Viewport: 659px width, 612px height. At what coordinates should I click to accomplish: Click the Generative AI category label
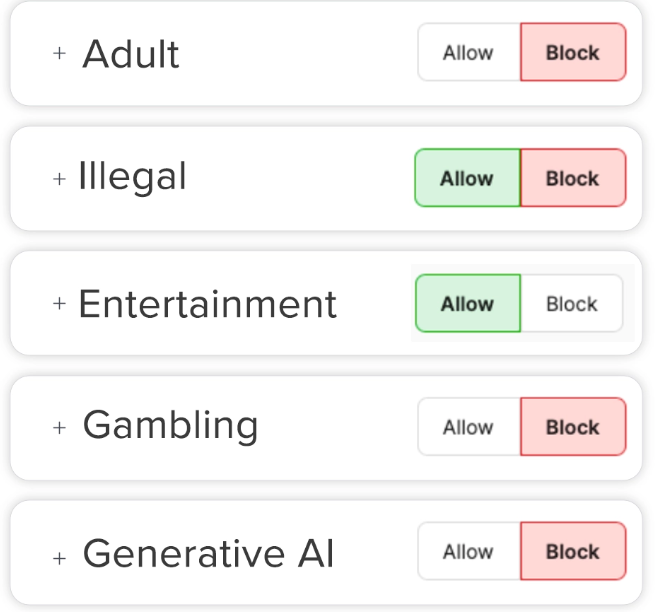(208, 553)
